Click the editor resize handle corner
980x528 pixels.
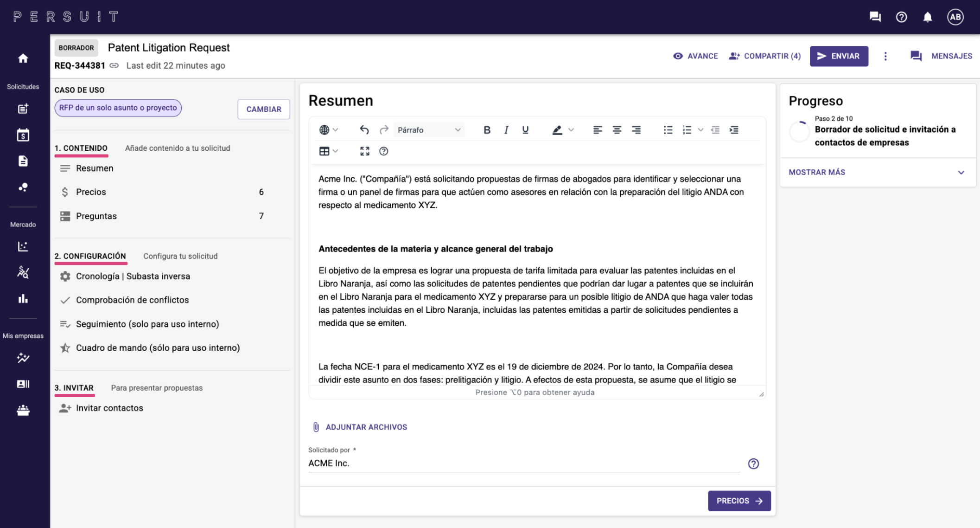[761, 394]
